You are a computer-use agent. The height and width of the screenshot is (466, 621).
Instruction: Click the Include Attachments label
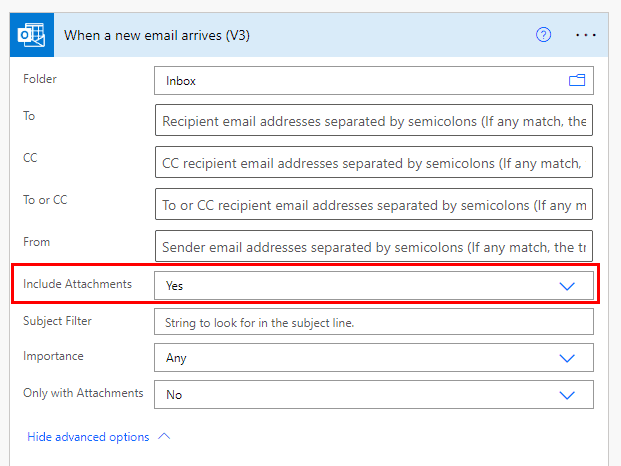tap(77, 284)
